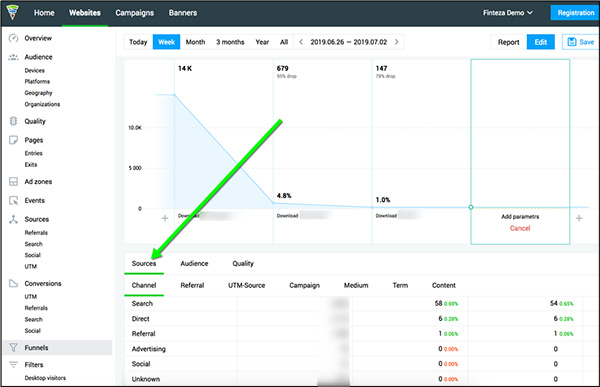The image size is (600, 387).
Task: Click the Audience people icon
Action: tap(13, 57)
